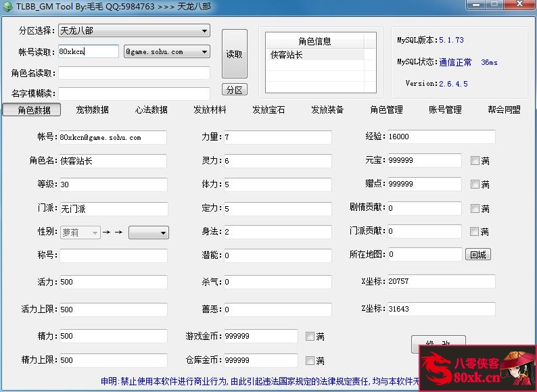The height and width of the screenshot is (392, 537).
Task: Click the 读取 button
Action: pos(235,54)
